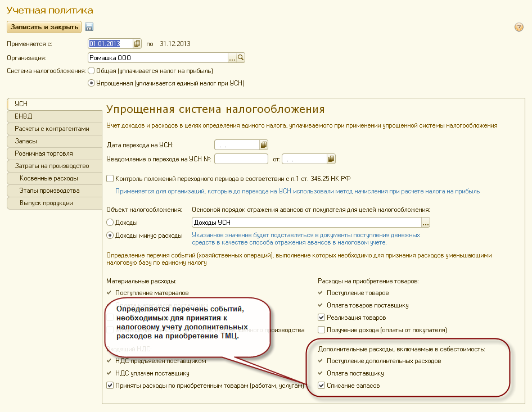This screenshot has width=532, height=412.
Task: Open Косвенные расходы subsection
Action: tap(55, 178)
